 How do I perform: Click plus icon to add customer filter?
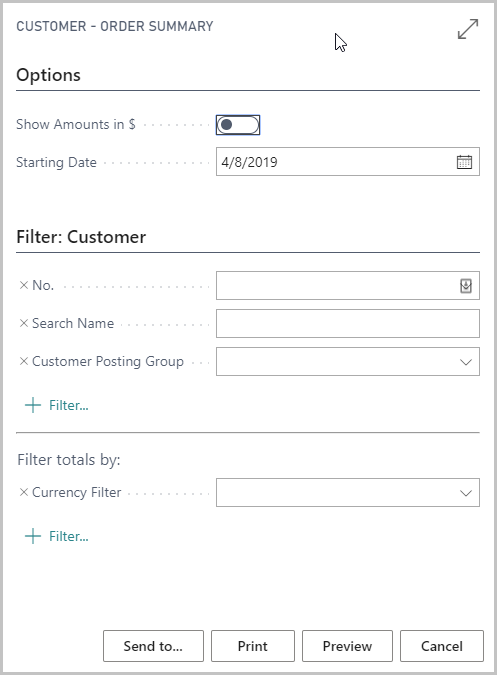33,405
